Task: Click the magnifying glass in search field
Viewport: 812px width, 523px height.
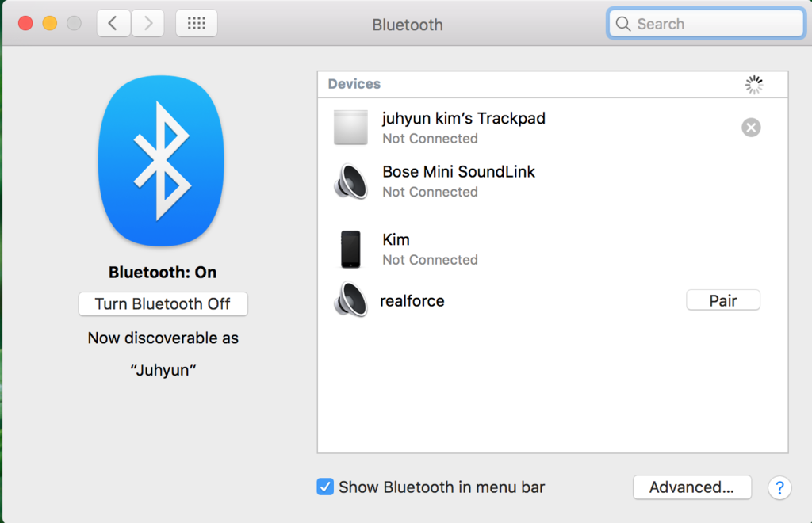Action: coord(623,24)
